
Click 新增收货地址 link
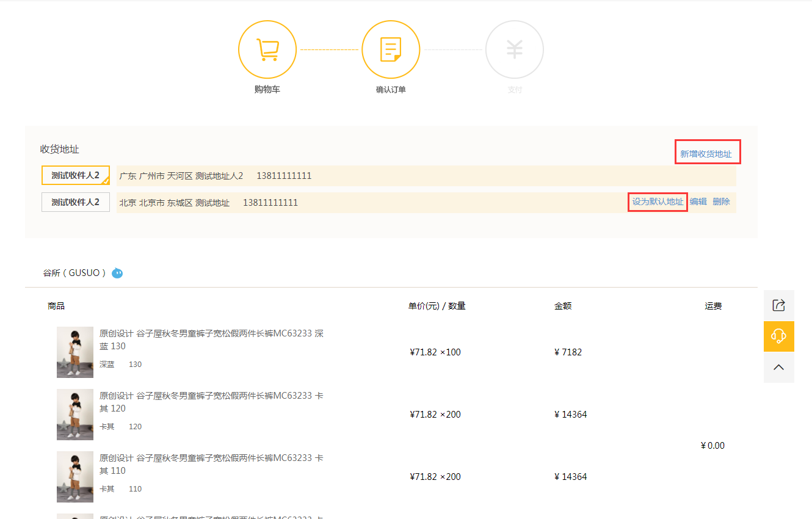click(x=706, y=154)
